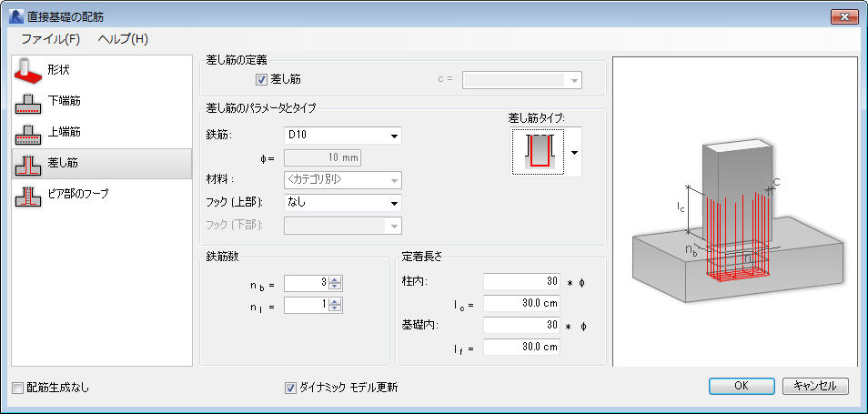This screenshot has height=414, width=868.
Task: Enable the 配筋生成なし checkbox
Action: (17, 388)
